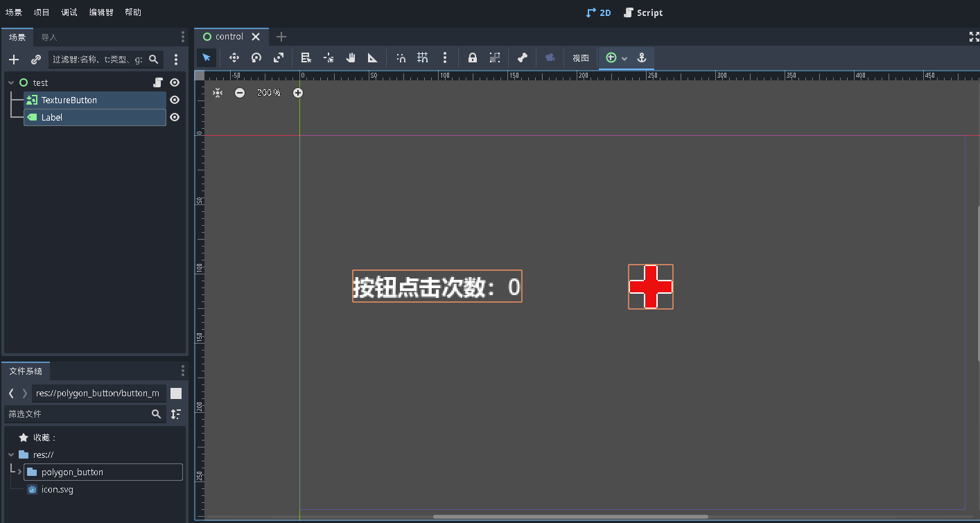The width and height of the screenshot is (980, 523).
Task: Activate the Scale tool
Action: click(278, 57)
